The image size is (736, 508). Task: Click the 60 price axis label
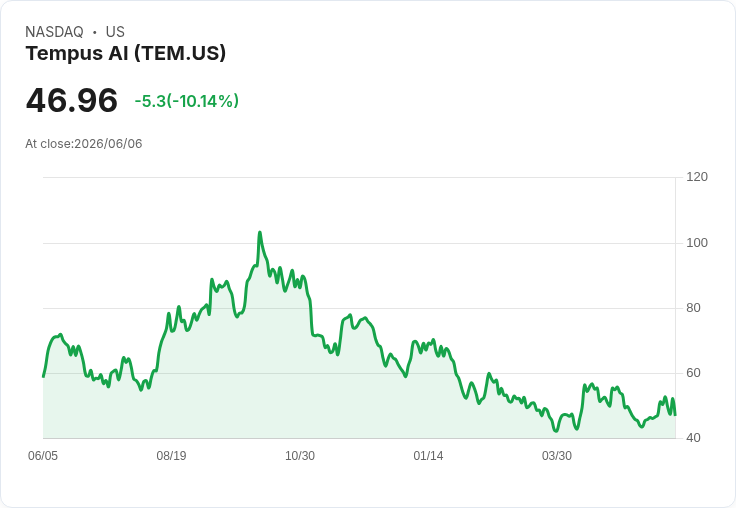693,373
